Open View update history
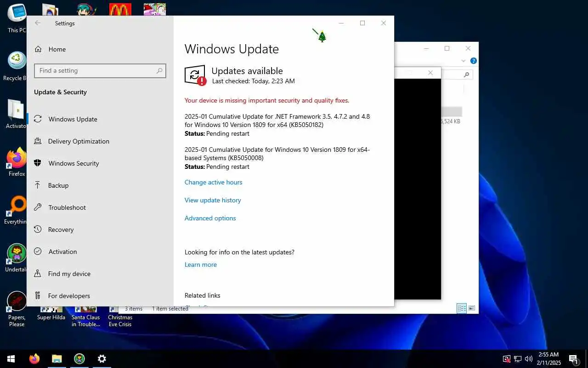 (213, 200)
